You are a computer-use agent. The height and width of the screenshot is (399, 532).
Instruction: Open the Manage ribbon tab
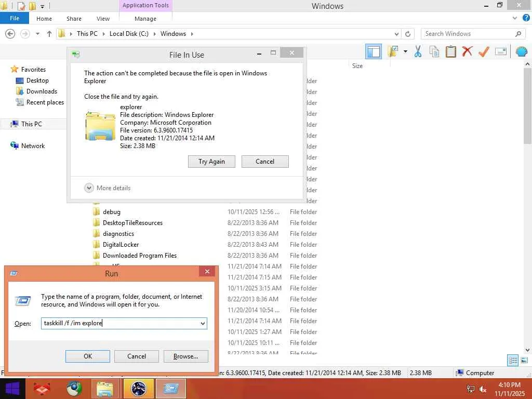pyautogui.click(x=145, y=19)
